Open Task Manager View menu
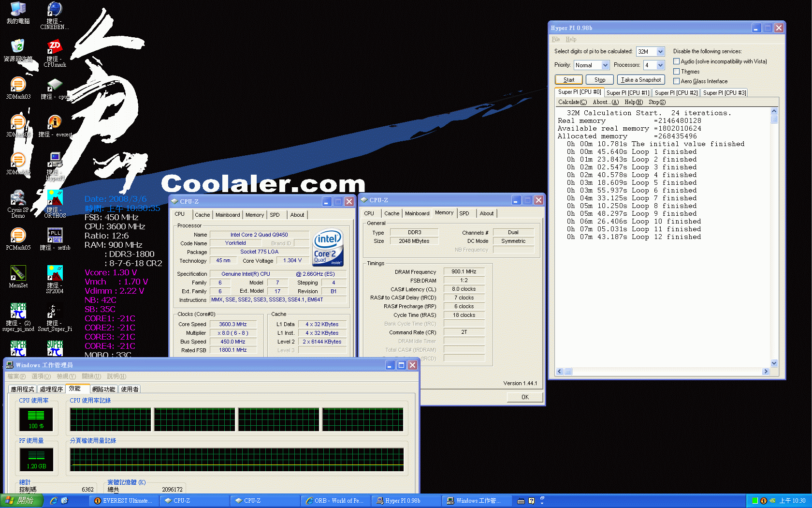Image resolution: width=812 pixels, height=508 pixels. click(x=66, y=376)
